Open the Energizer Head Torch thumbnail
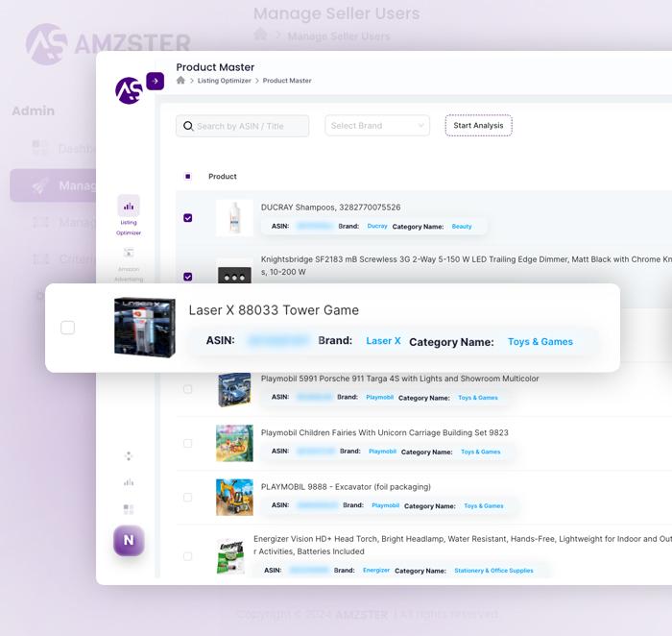The height and width of the screenshot is (636, 672). pos(230,556)
